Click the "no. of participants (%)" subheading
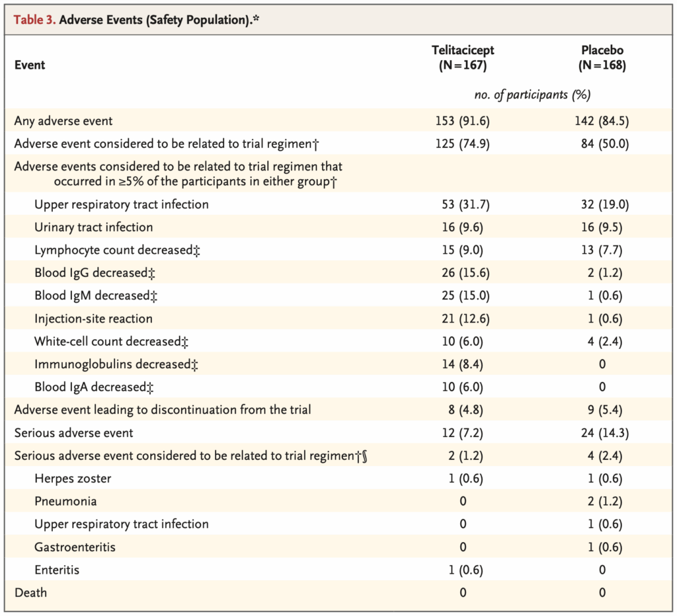677x616 pixels. [x=532, y=95]
